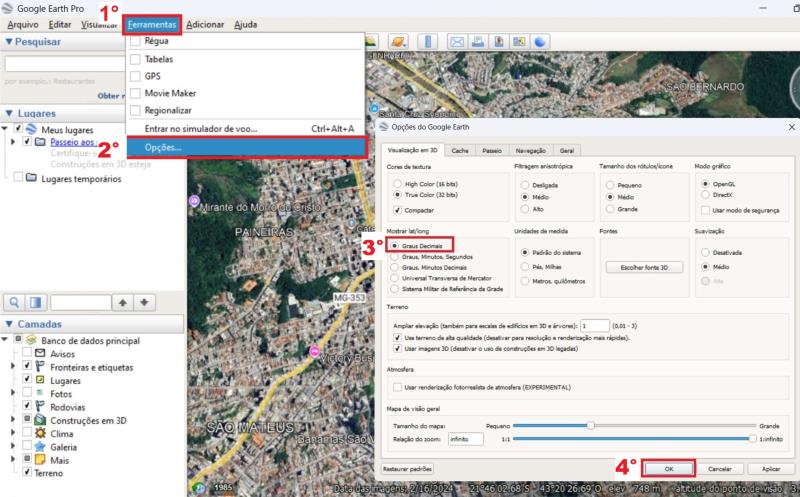Click the Meus lugares globe icon
The width and height of the screenshot is (800, 497).
pyautogui.click(x=31, y=129)
